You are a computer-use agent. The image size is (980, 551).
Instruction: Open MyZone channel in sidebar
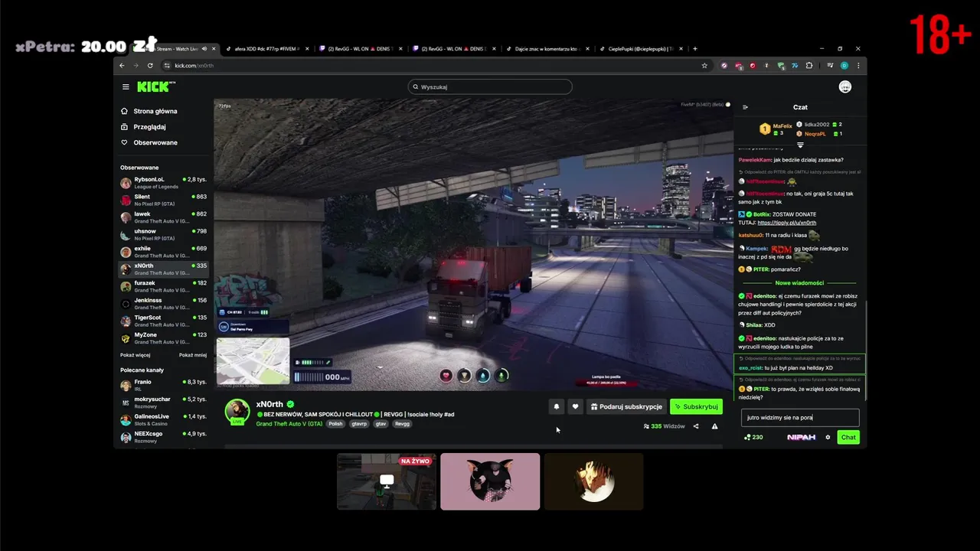[163, 338]
